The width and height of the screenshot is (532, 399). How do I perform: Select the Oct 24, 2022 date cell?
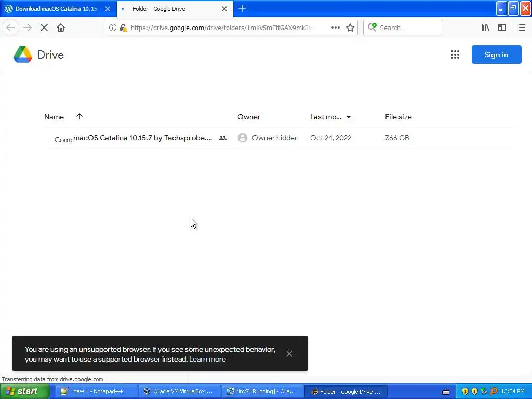coord(330,138)
